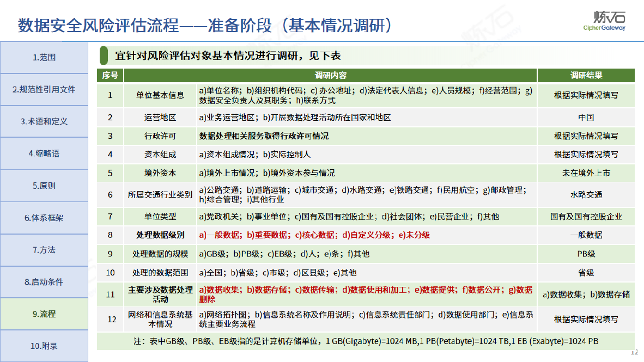Select the 单位类型 row label

(160, 216)
